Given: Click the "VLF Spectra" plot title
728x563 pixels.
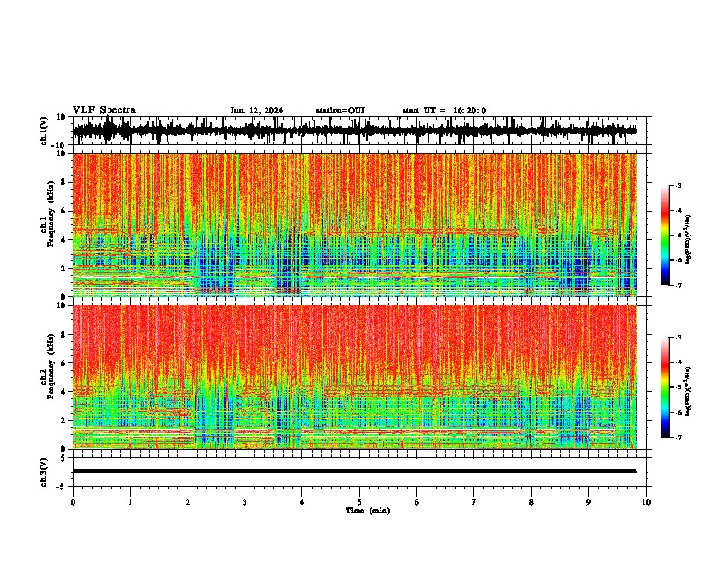Looking at the screenshot, I should (x=104, y=110).
